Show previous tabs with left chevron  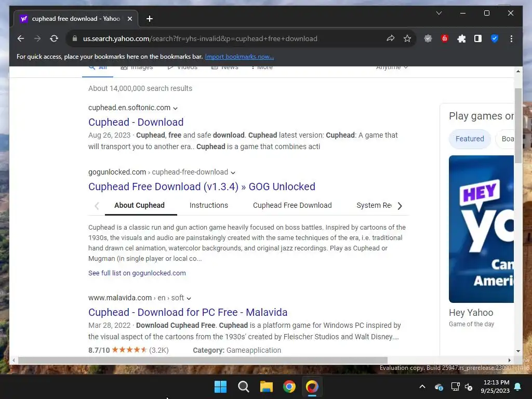97,206
